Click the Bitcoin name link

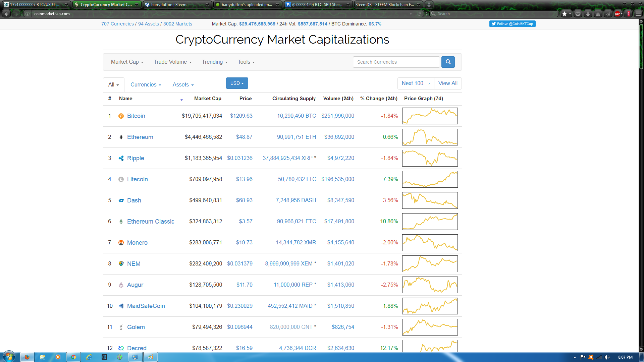tap(136, 116)
